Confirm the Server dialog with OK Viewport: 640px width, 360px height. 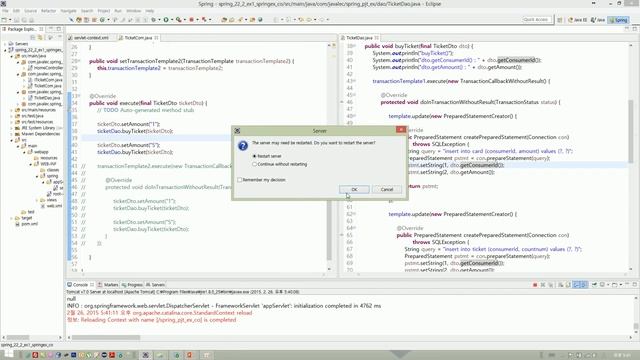click(354, 189)
